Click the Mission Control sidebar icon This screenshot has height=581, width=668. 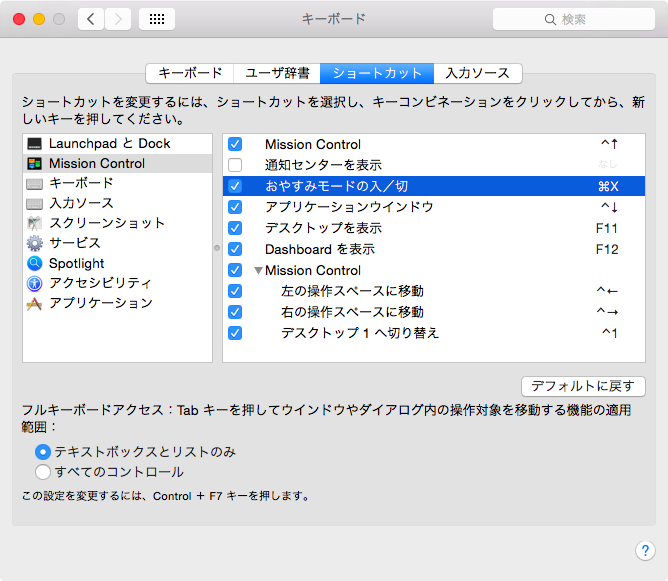35,164
